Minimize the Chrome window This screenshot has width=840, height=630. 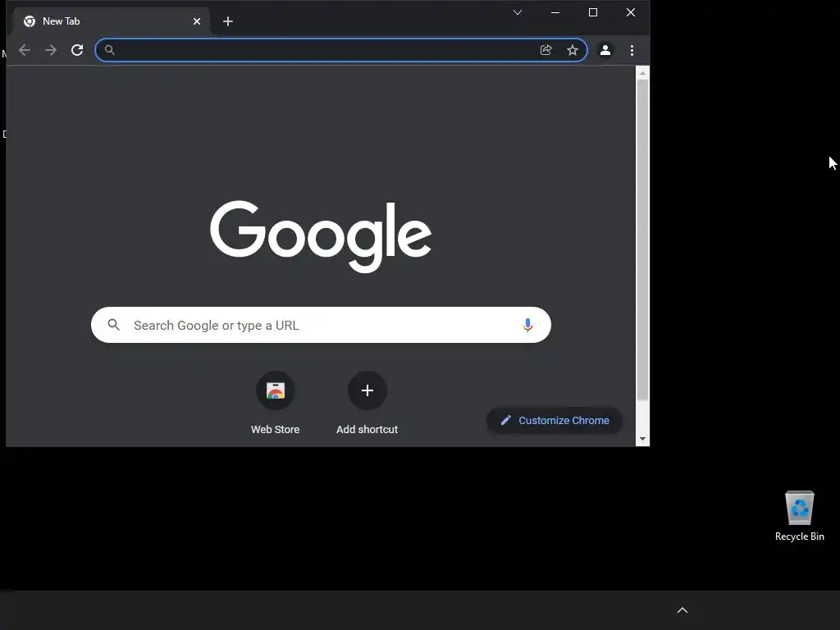point(555,12)
